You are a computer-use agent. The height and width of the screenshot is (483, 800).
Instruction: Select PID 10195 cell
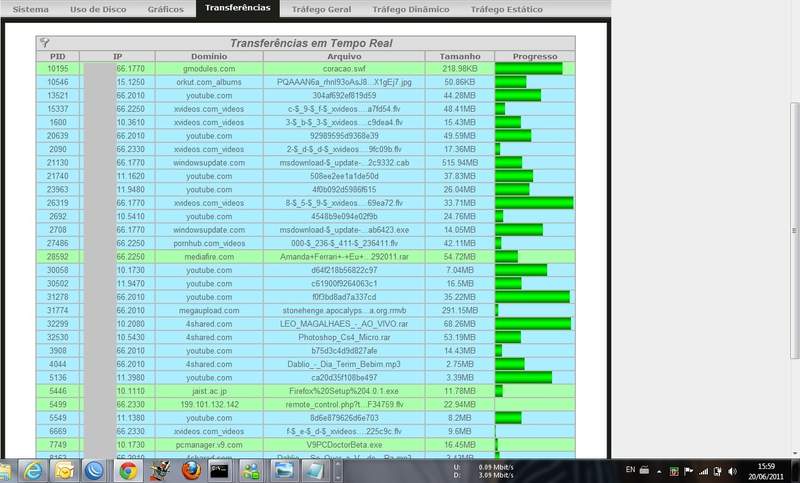tap(58, 68)
